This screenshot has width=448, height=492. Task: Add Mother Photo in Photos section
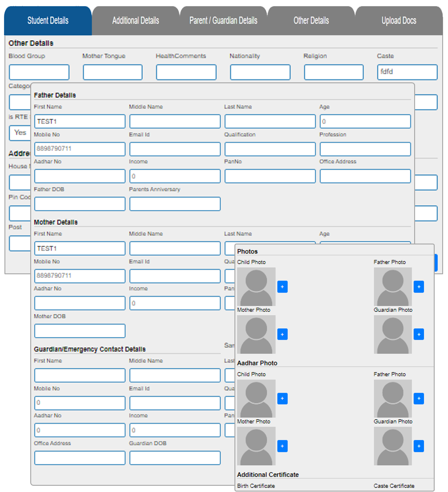(x=282, y=334)
